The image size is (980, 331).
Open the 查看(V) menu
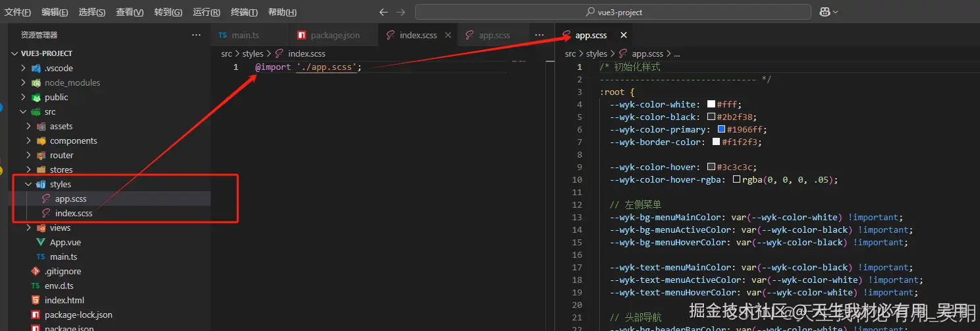(130, 13)
